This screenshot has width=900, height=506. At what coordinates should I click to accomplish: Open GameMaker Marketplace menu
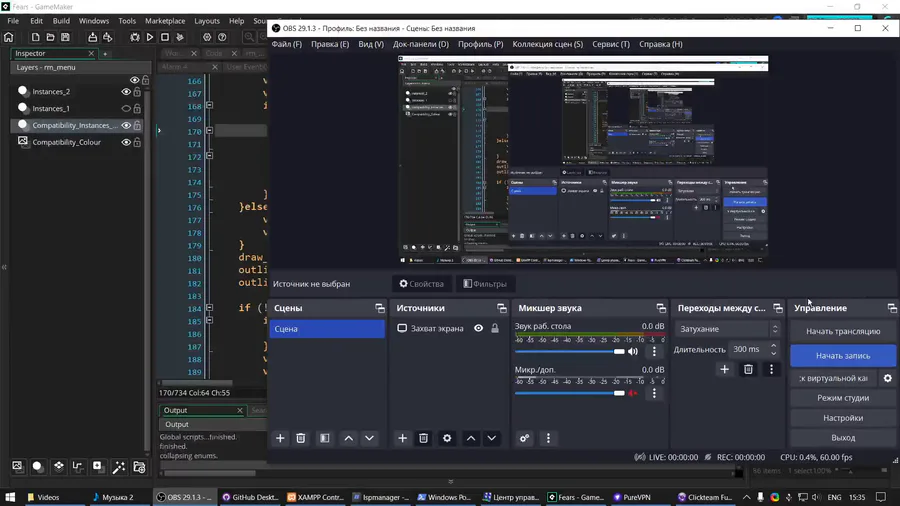click(x=165, y=21)
